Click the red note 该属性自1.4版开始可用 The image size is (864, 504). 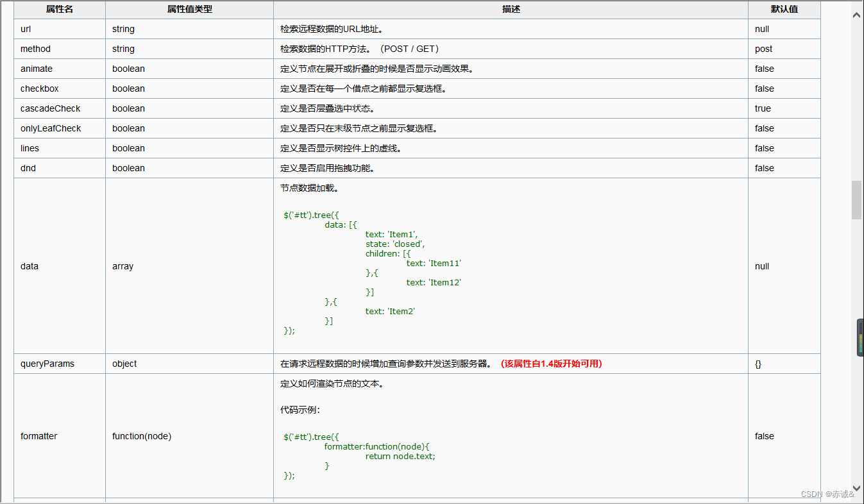pyautogui.click(x=552, y=364)
